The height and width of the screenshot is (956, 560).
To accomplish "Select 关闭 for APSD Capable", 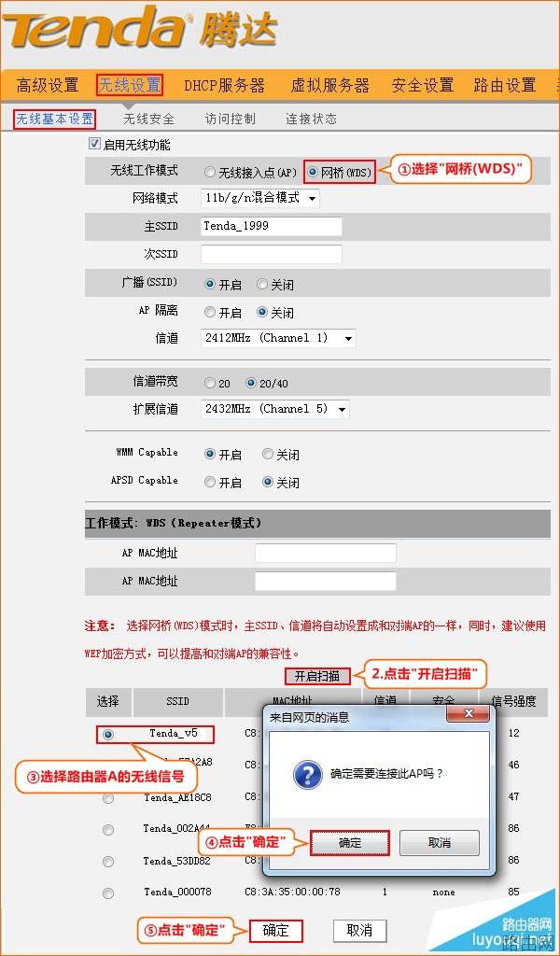I will 268,483.
